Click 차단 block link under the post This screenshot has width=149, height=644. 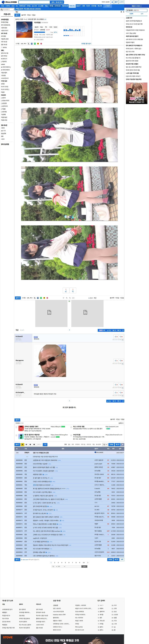pyautogui.click(x=95, y=298)
